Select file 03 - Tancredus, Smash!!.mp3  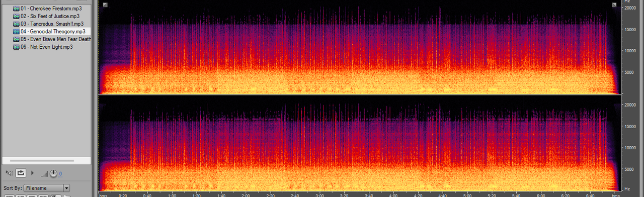(52, 24)
